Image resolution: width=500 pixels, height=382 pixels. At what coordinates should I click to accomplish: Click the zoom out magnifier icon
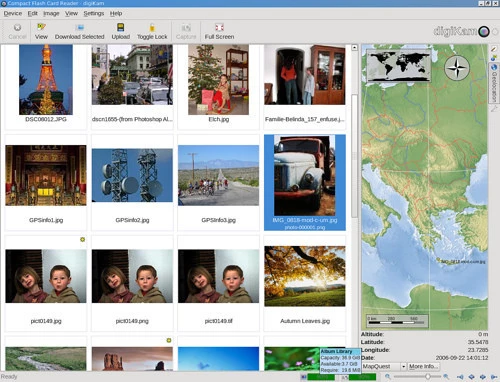point(388,377)
